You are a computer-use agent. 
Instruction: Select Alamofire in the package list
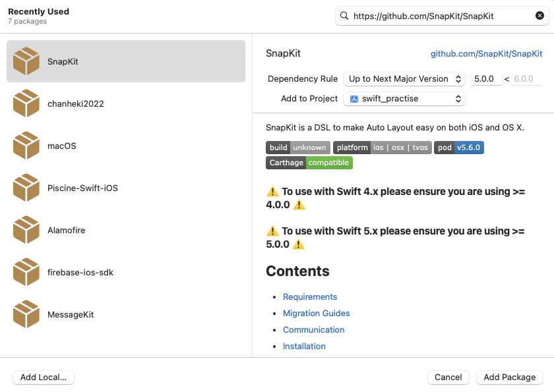[x=126, y=230]
